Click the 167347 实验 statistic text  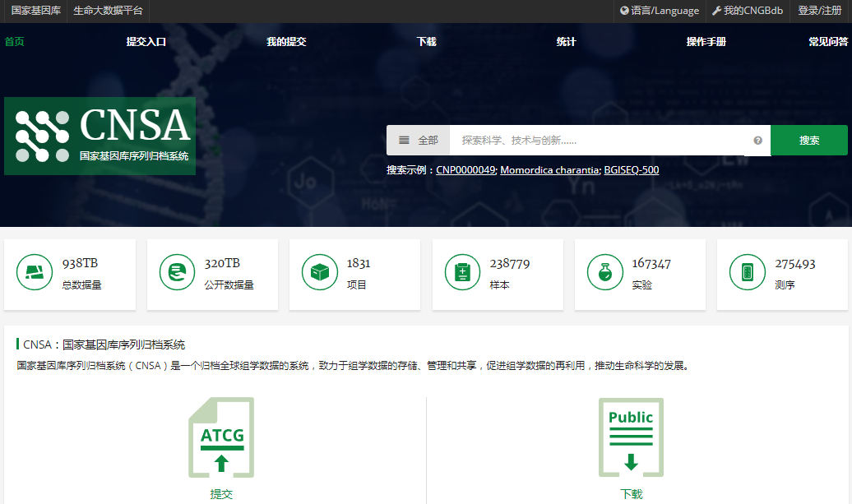(651, 274)
